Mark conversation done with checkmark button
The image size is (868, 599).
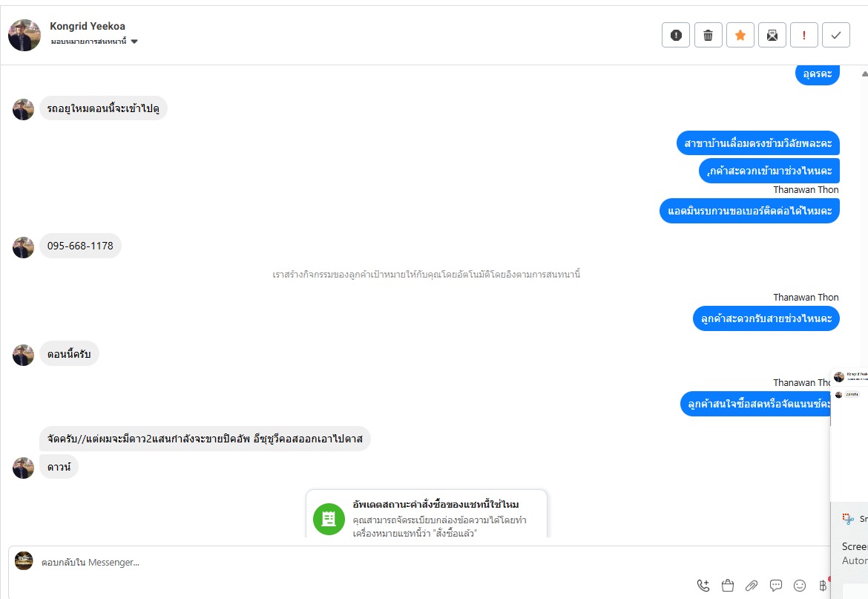coord(836,36)
